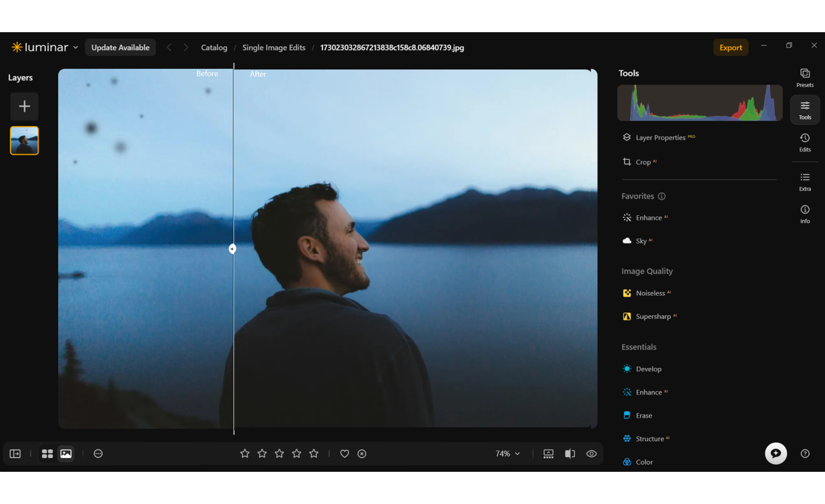Toggle the eye preview original icon

pyautogui.click(x=592, y=454)
